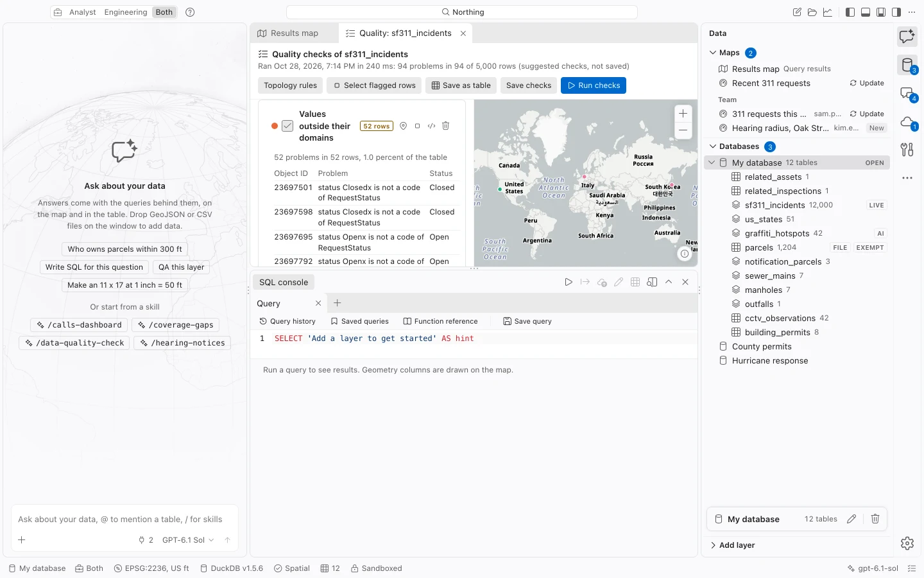
Task: Open the cloud icon with badge 1
Action: coord(907,122)
